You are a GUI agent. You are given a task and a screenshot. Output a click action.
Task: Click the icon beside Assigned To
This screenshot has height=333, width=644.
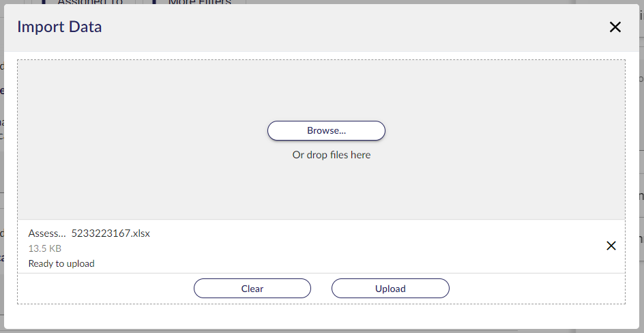click(x=45, y=1)
